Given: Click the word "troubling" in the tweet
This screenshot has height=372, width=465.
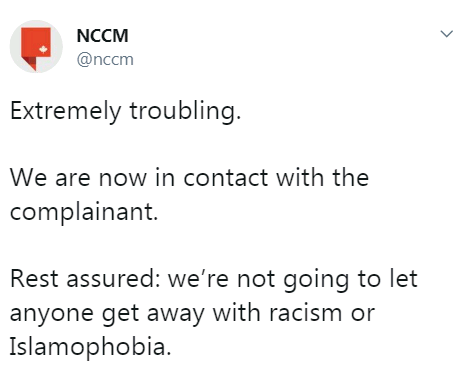Looking at the screenshot, I should (x=183, y=111).
